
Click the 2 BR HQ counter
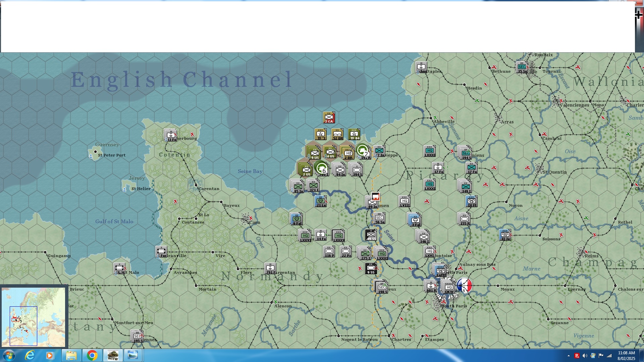tap(348, 154)
